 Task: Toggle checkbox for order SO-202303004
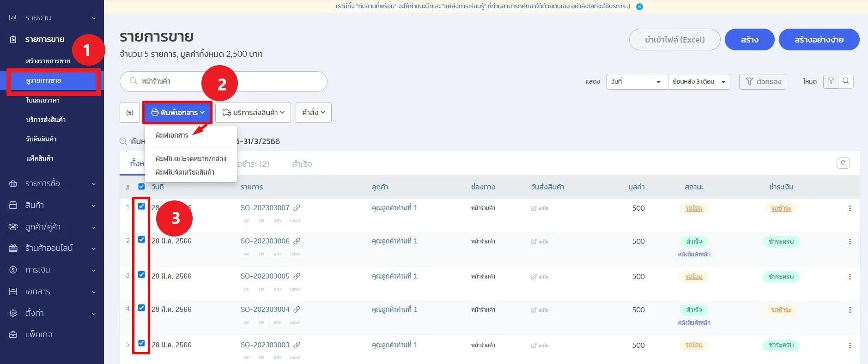coord(141,308)
